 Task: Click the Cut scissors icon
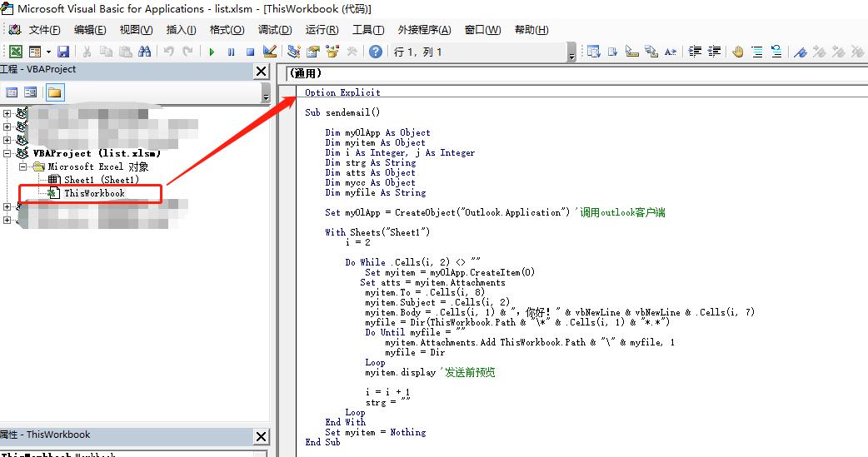(87, 52)
